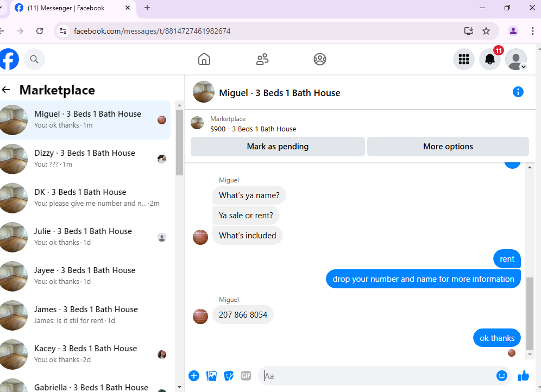Click Miguel's avatar beside phone number message
541x392 pixels.
(200, 317)
